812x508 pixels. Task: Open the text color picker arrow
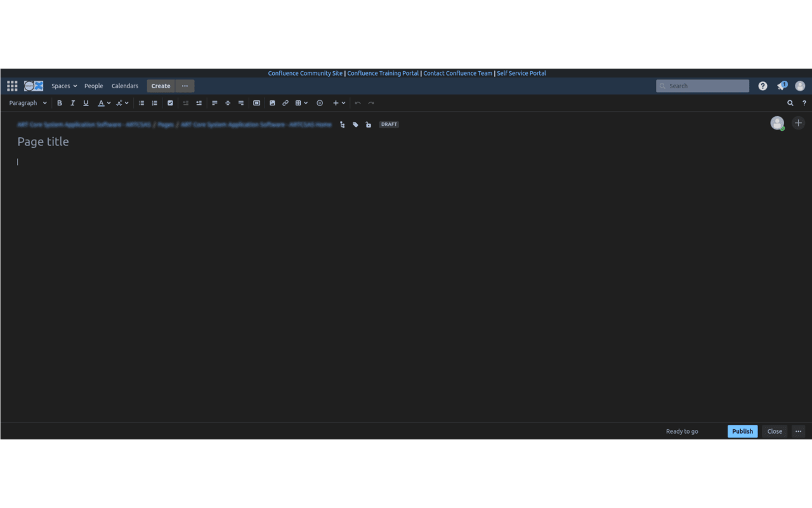108,103
